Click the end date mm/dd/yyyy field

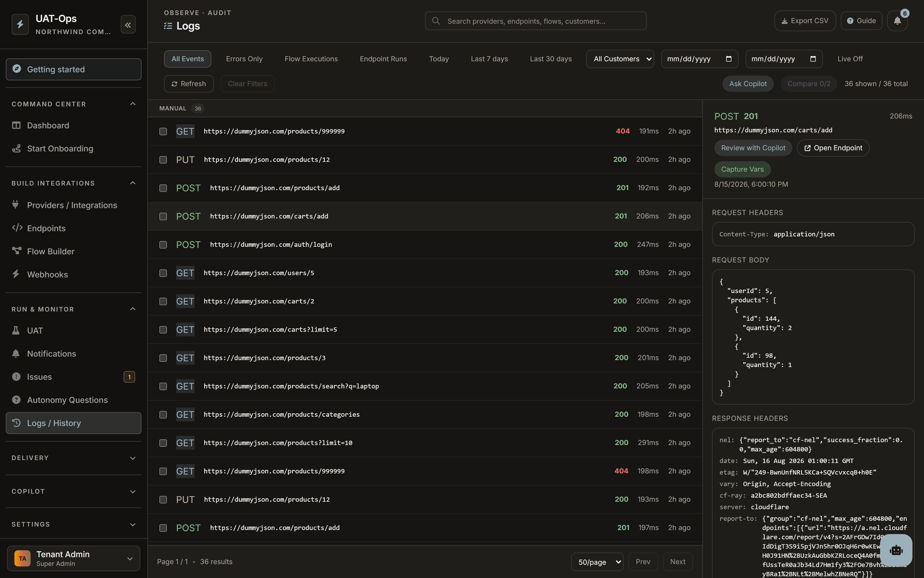coord(784,59)
